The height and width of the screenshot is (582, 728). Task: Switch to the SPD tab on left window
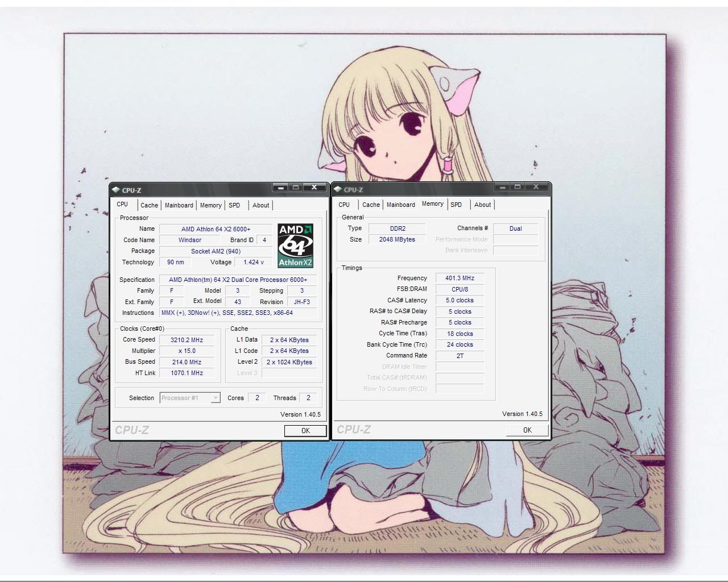(x=235, y=205)
